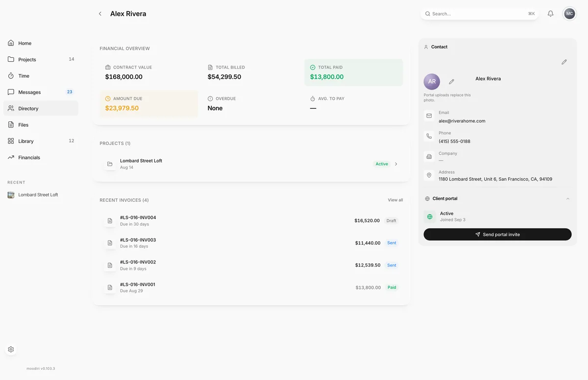Open recent Lombard Street Loft thumbnail
The image size is (588, 380).
tap(11, 195)
